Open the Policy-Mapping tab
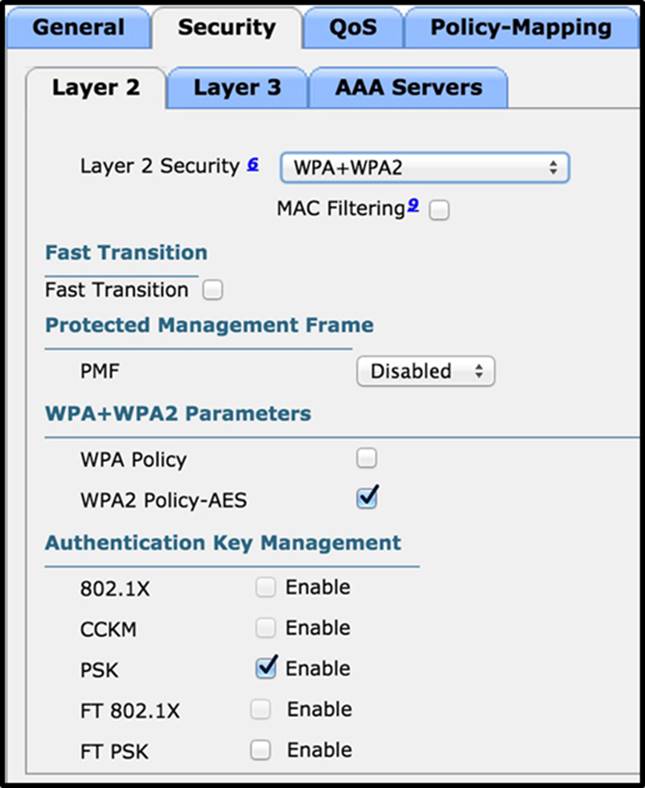 tap(521, 28)
